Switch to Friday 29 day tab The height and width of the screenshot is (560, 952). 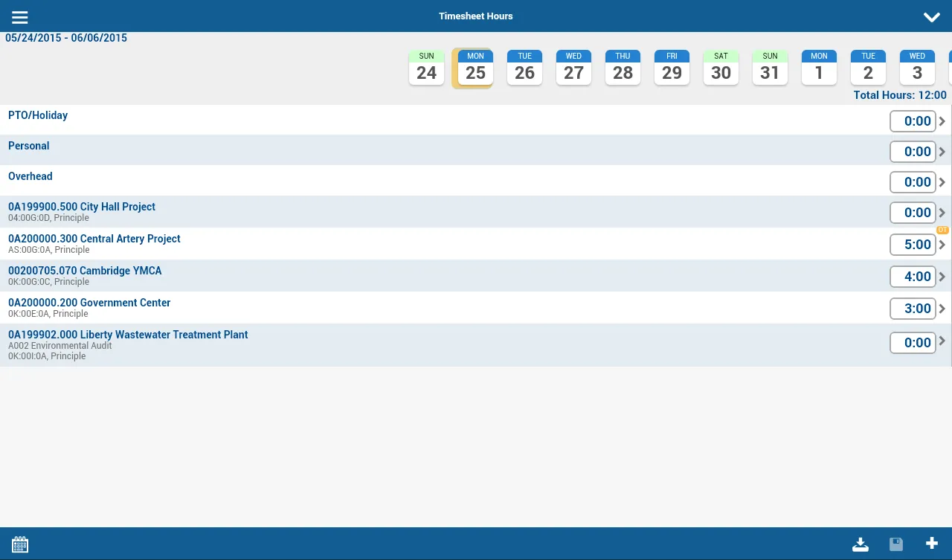pos(672,68)
